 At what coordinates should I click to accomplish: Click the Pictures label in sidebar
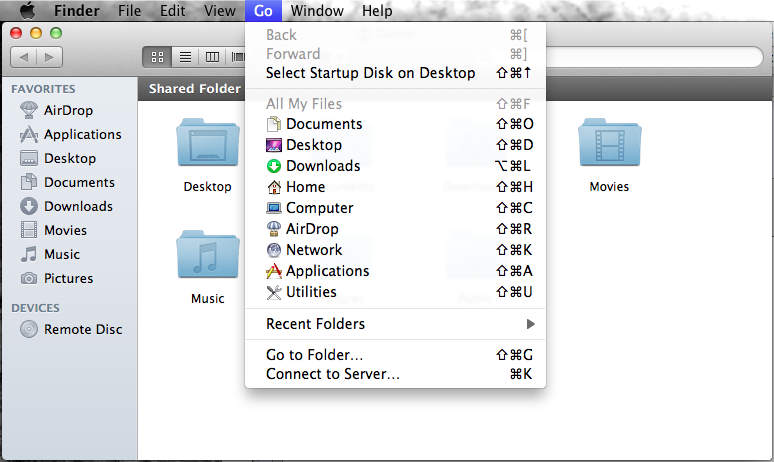pyautogui.click(x=69, y=278)
